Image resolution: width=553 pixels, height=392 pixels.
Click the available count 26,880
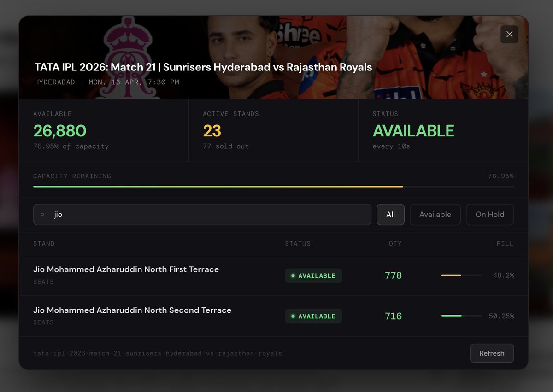point(60,131)
